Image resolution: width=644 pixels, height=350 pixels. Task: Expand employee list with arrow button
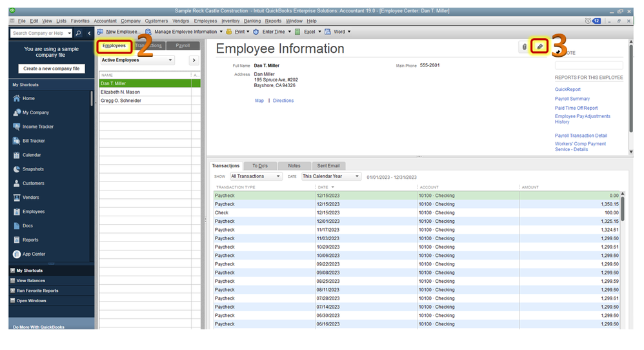click(194, 61)
